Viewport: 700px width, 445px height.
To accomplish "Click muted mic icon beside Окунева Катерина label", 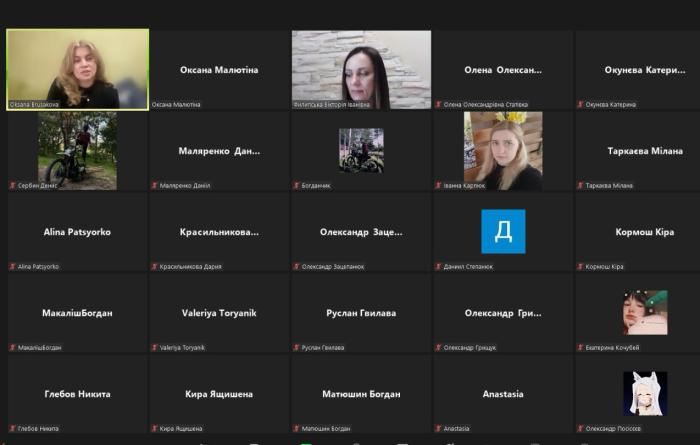I will pyautogui.click(x=581, y=104).
